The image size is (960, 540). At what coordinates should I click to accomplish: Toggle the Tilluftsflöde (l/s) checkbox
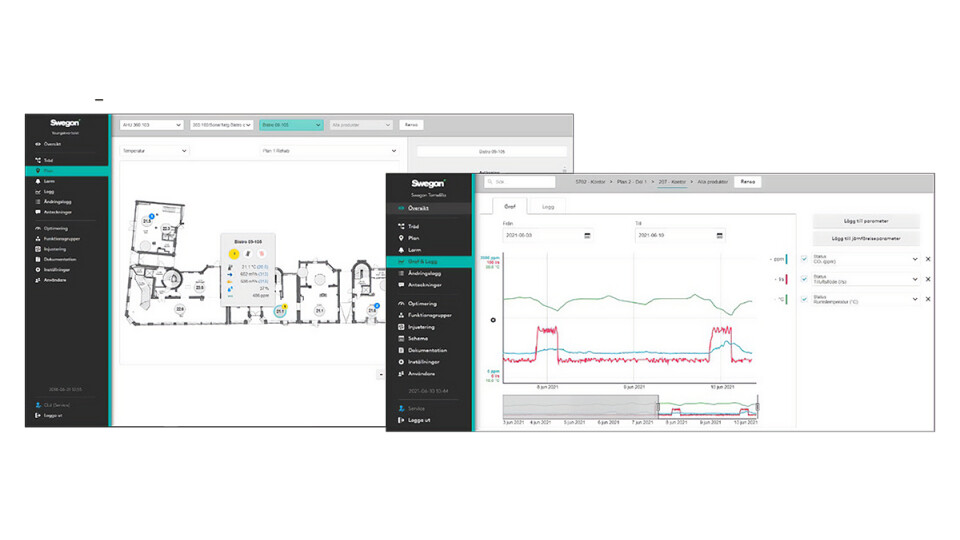point(804,279)
